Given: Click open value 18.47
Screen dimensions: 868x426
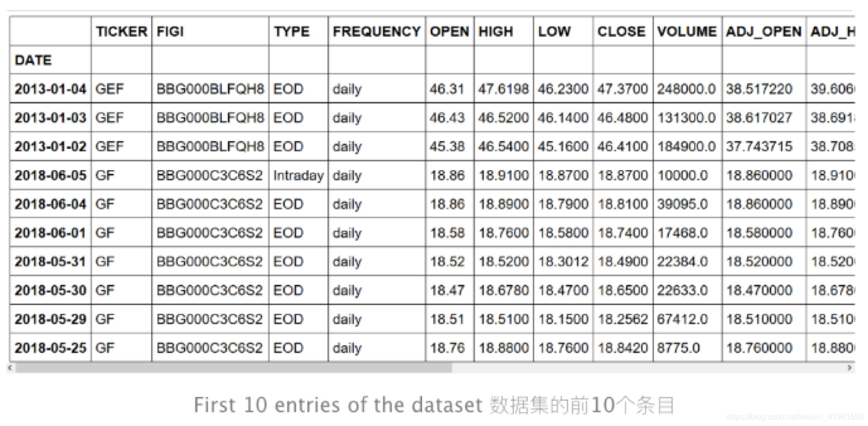Looking at the screenshot, I should click(447, 290).
